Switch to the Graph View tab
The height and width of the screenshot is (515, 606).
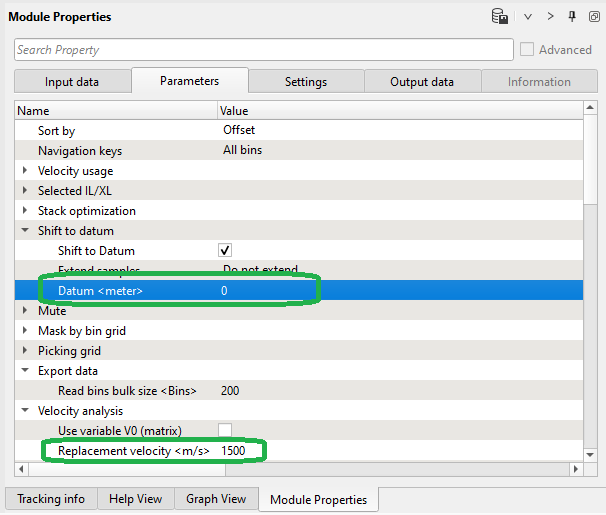pyautogui.click(x=216, y=499)
